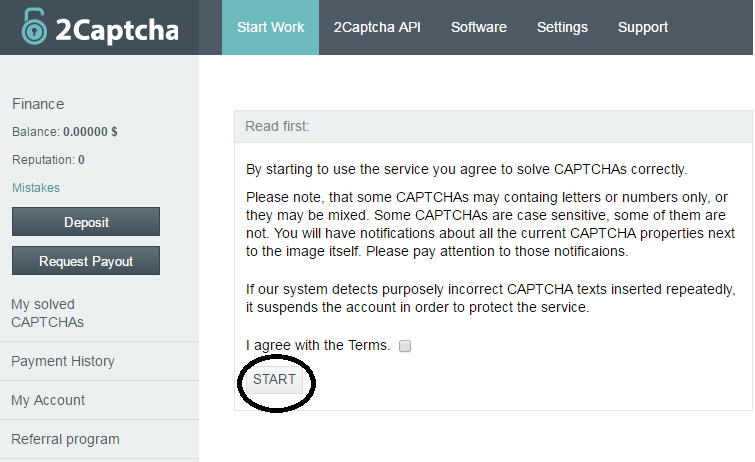This screenshot has height=462, width=755.
Task: Click the Finance section heading
Action: (38, 104)
